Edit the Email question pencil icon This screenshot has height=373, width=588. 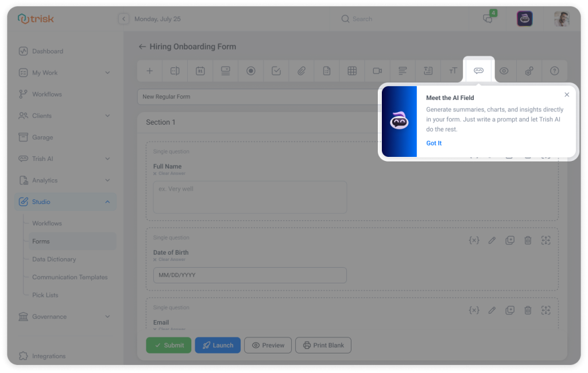click(x=492, y=310)
